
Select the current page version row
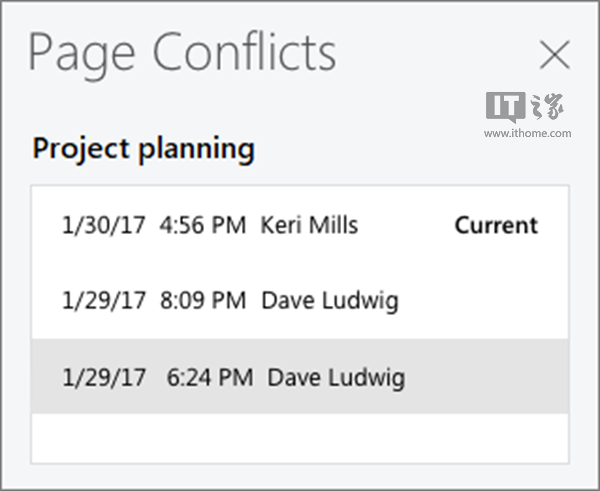[x=300, y=226]
